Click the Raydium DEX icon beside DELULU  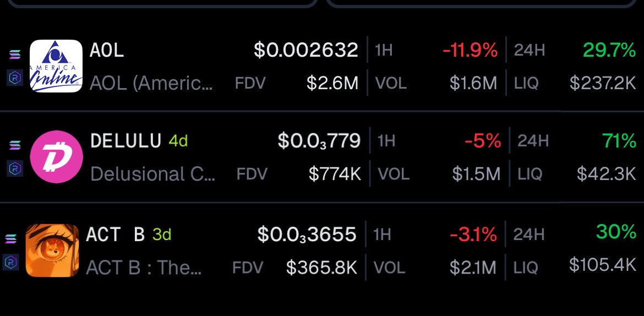click(15, 168)
